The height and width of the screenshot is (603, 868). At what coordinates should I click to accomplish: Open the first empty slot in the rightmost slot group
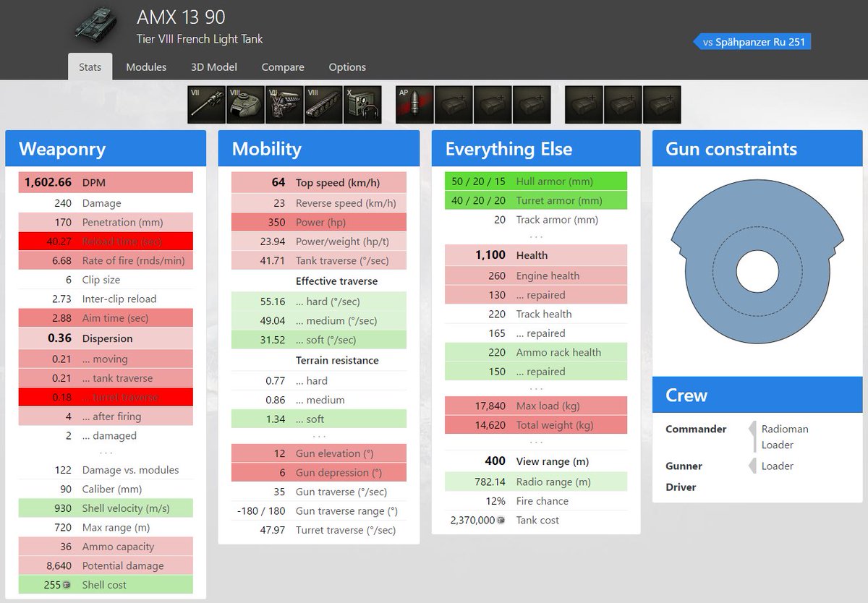pos(584,105)
